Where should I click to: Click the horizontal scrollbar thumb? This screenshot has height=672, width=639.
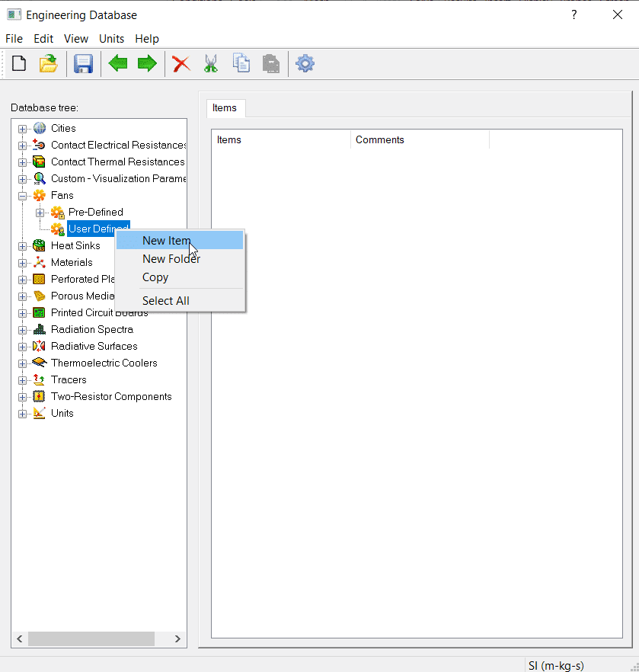(x=91, y=638)
